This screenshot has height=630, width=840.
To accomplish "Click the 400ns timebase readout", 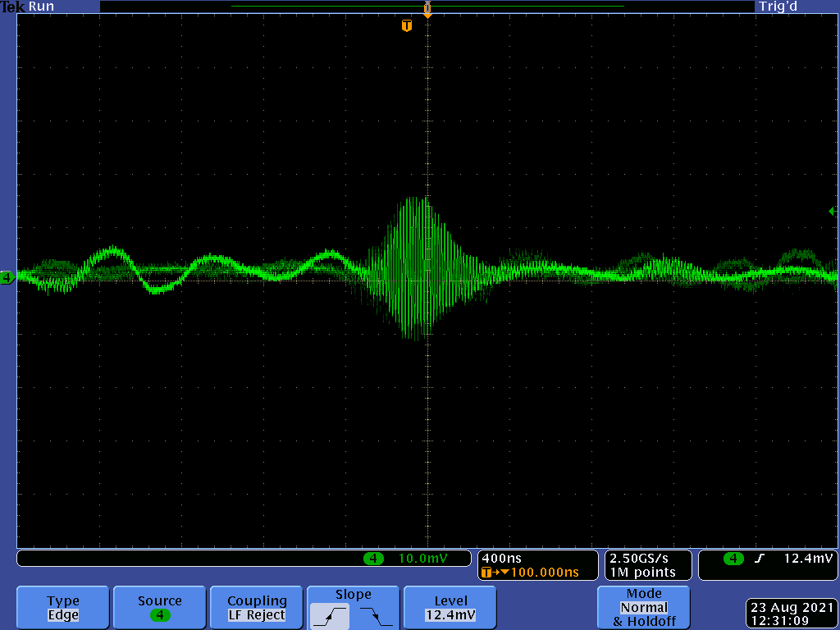I will 501,559.
